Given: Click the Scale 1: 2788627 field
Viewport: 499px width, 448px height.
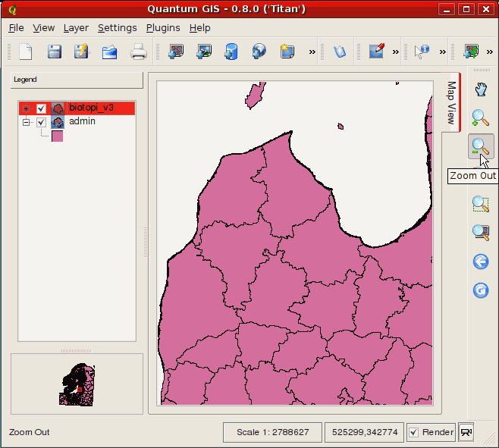Looking at the screenshot, I should click(x=273, y=432).
